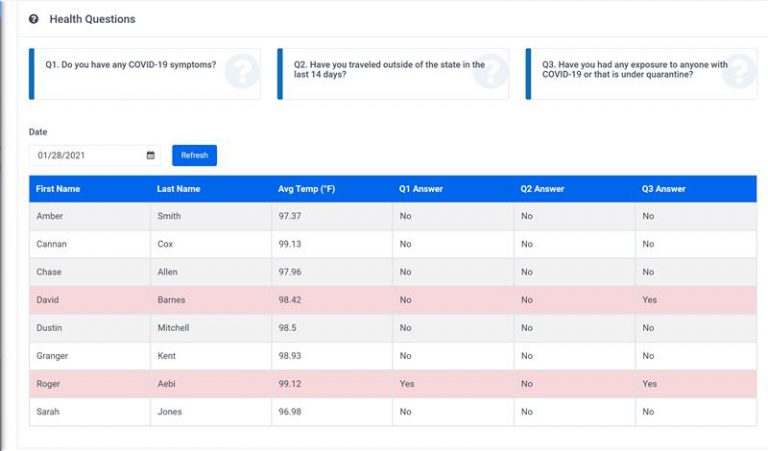This screenshot has height=451, width=768.
Task: Select the David Barnes highlighted row
Action: coord(392,300)
